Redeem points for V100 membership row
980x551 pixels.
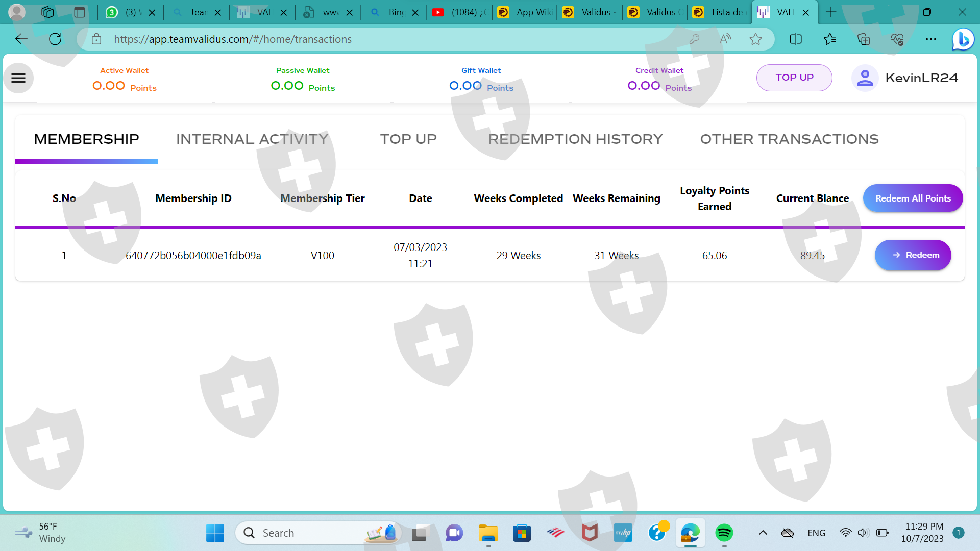[x=913, y=255]
